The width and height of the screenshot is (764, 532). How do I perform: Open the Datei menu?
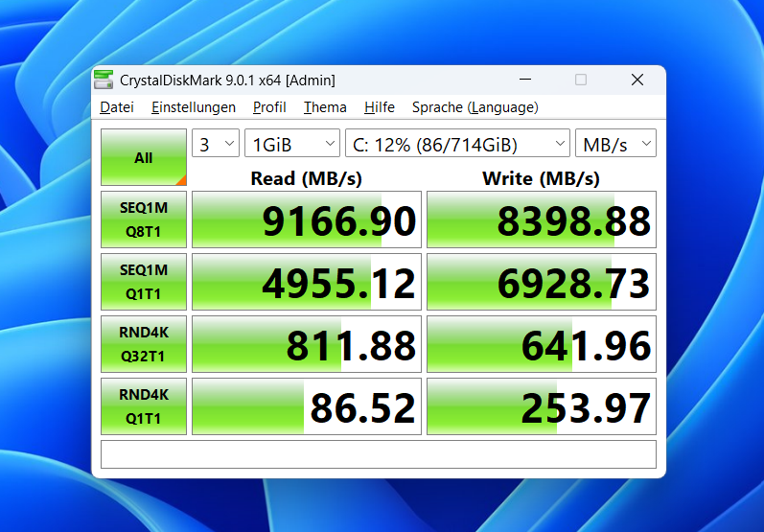(117, 107)
